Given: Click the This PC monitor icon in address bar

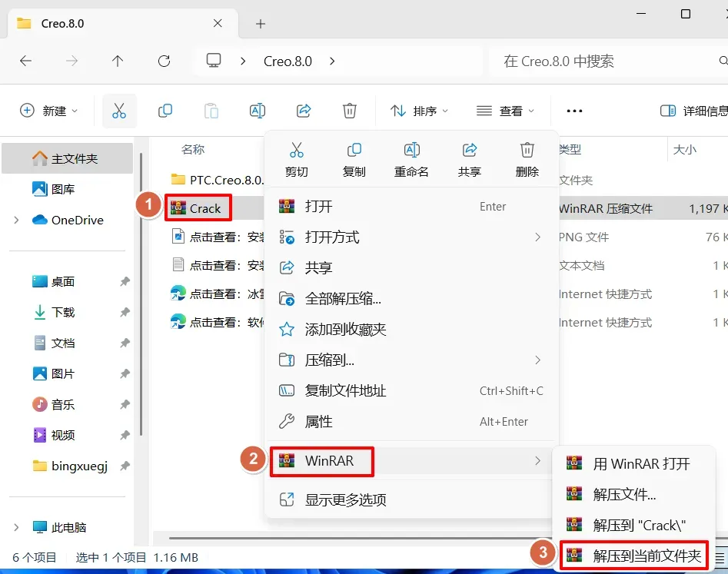Looking at the screenshot, I should click(x=214, y=61).
